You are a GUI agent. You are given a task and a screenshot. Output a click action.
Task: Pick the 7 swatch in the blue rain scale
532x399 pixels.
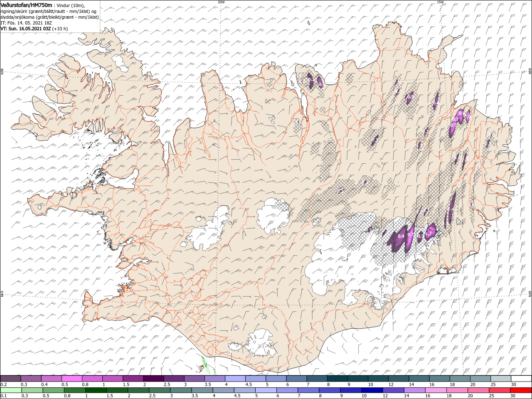[308, 390]
